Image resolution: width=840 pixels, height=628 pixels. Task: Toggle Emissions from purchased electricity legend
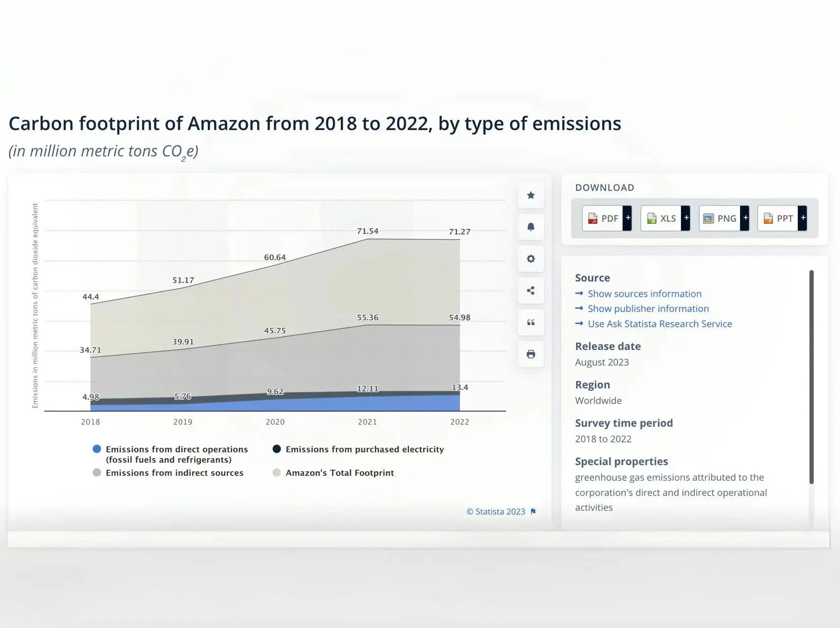point(358,449)
